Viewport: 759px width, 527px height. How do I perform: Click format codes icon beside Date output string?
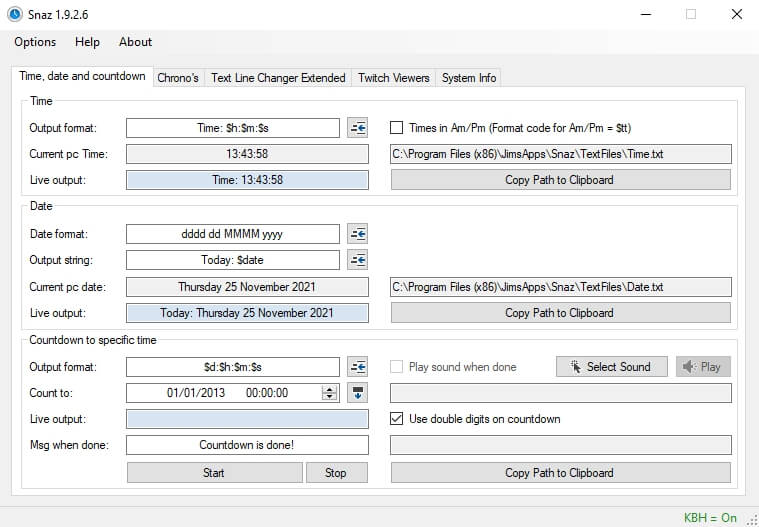click(358, 260)
